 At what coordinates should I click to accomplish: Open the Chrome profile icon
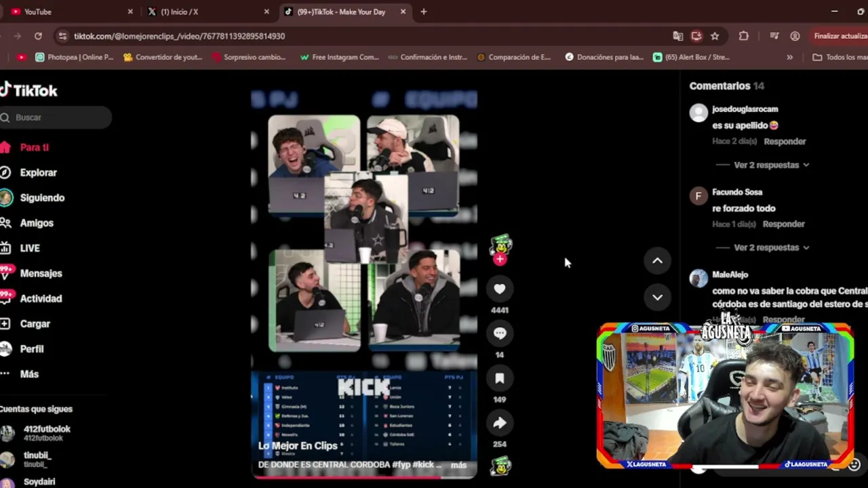pyautogui.click(x=795, y=36)
